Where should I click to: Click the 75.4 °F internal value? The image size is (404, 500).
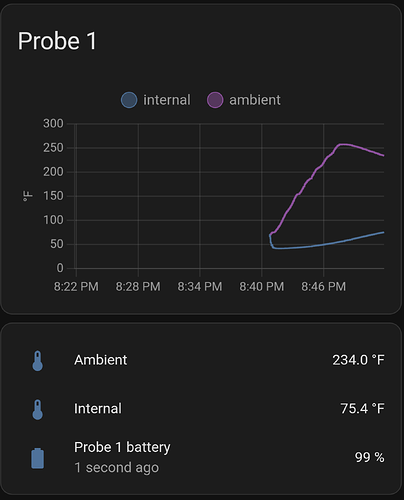362,409
